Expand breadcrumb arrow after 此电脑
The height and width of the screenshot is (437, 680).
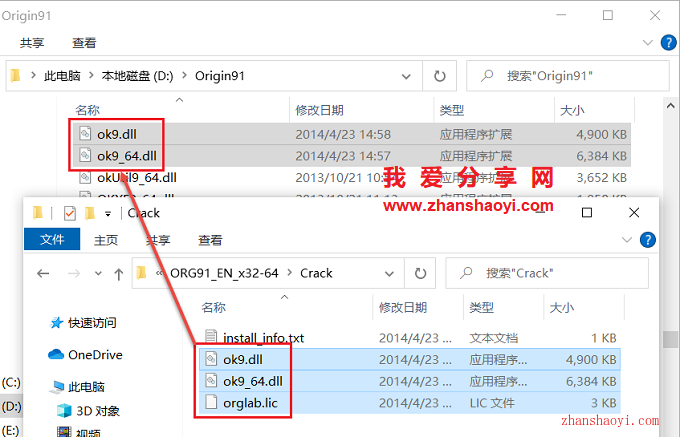[x=91, y=75]
